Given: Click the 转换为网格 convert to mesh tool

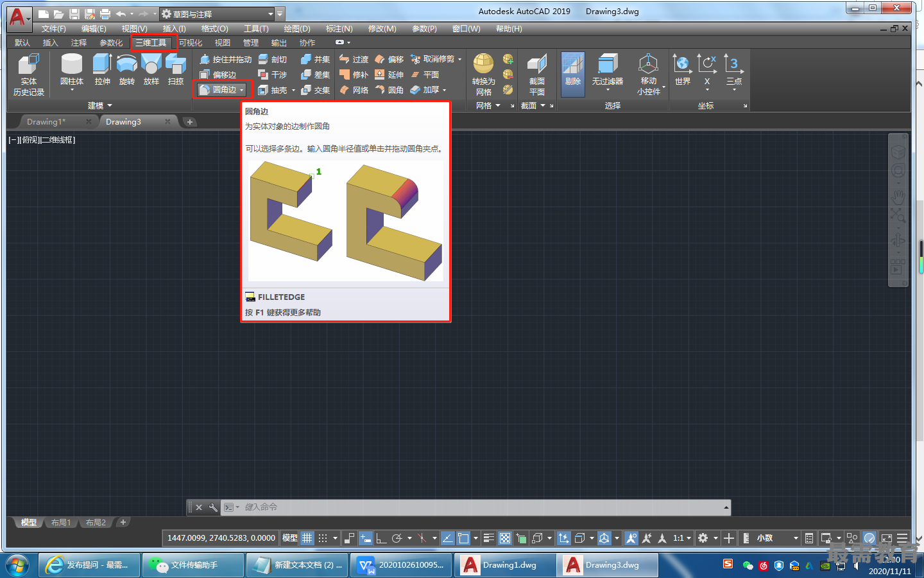Looking at the screenshot, I should pyautogui.click(x=484, y=75).
